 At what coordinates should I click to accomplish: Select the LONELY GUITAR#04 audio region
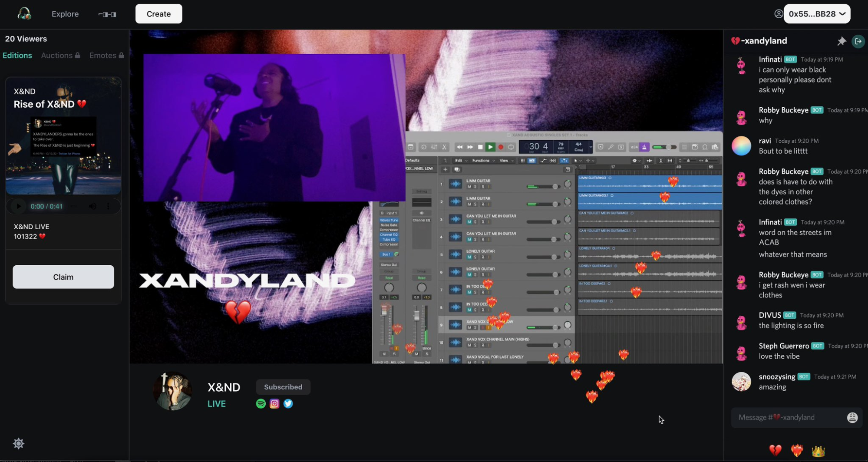[x=650, y=254]
